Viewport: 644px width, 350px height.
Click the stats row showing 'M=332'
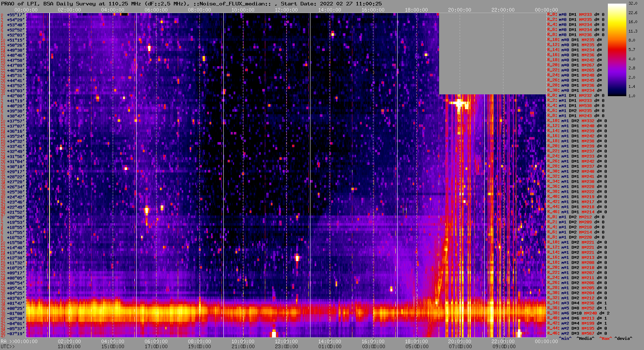(x=576, y=121)
